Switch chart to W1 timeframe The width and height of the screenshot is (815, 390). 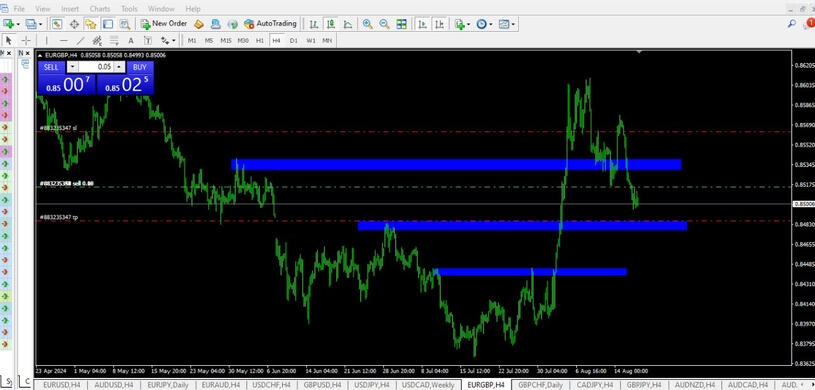tap(310, 40)
